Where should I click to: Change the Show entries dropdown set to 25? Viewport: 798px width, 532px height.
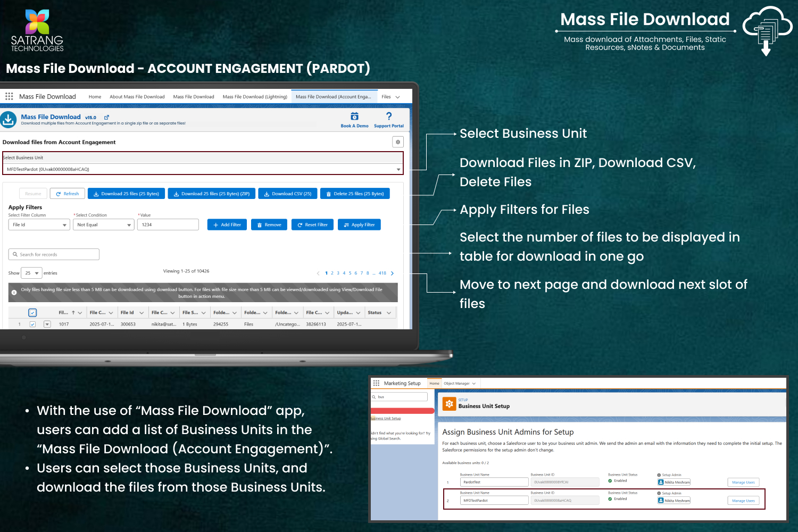click(x=31, y=273)
